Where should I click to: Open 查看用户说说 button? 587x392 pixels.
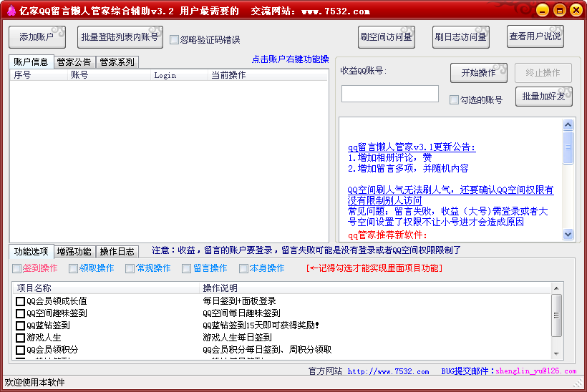point(535,36)
